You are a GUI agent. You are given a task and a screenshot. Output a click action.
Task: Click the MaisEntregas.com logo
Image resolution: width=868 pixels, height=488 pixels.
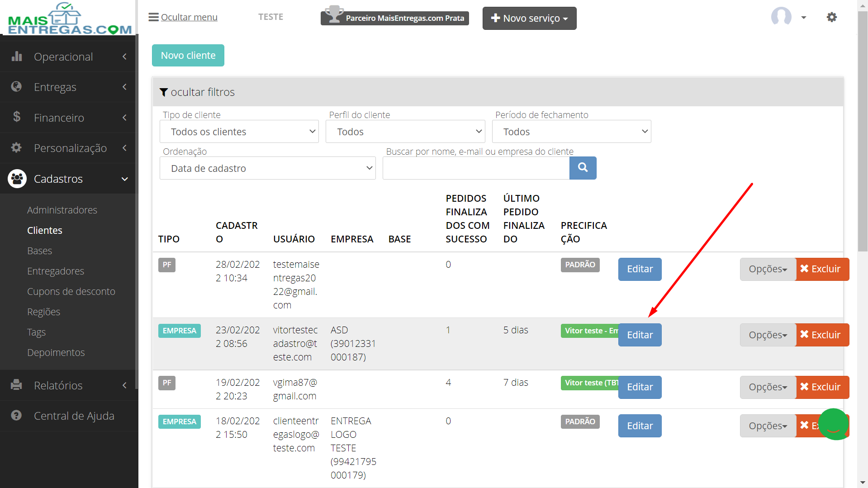(x=69, y=18)
